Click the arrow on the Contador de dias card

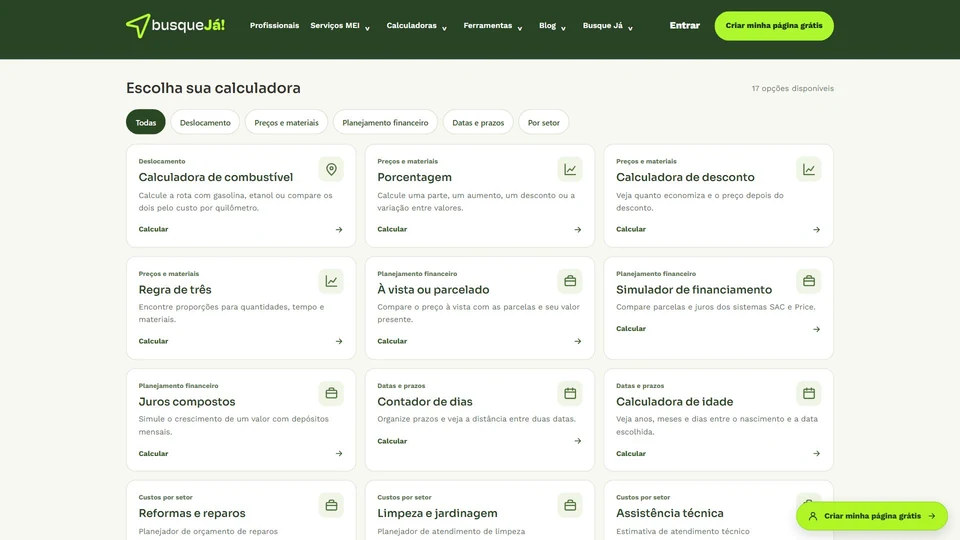[x=577, y=441]
